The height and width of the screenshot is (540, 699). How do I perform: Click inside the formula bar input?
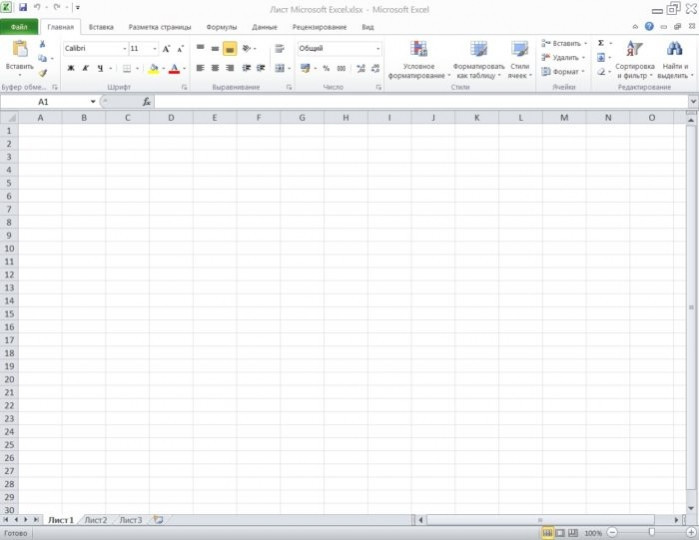(x=421, y=102)
